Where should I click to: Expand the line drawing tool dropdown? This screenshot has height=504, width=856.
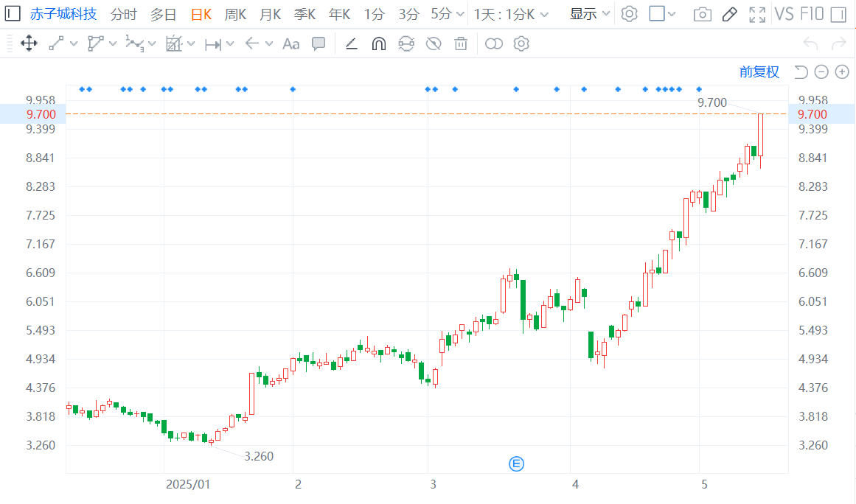(x=74, y=43)
